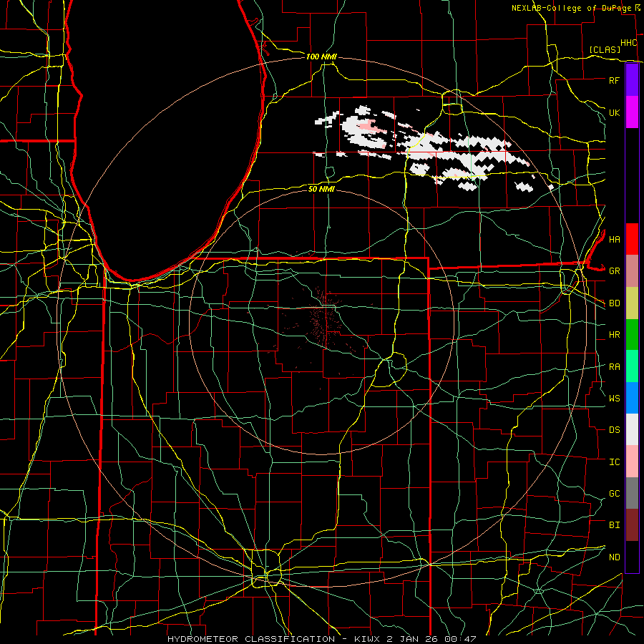Click the 100 NMI range ring label

coord(321,57)
